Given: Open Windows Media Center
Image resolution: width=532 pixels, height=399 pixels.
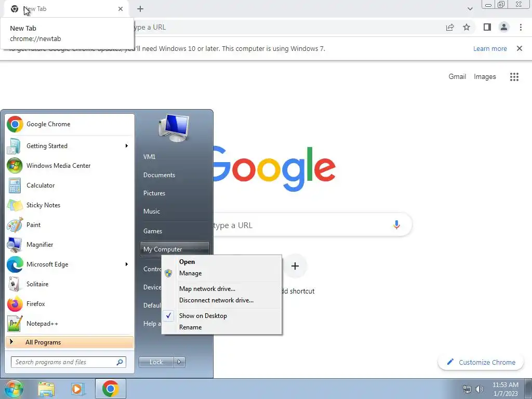Looking at the screenshot, I should coord(70,166).
